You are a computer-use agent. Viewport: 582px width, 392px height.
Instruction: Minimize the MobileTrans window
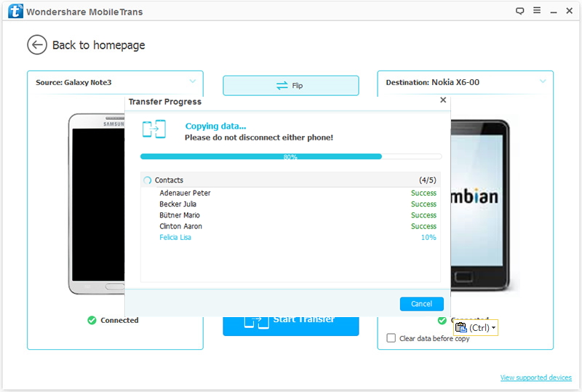point(554,11)
